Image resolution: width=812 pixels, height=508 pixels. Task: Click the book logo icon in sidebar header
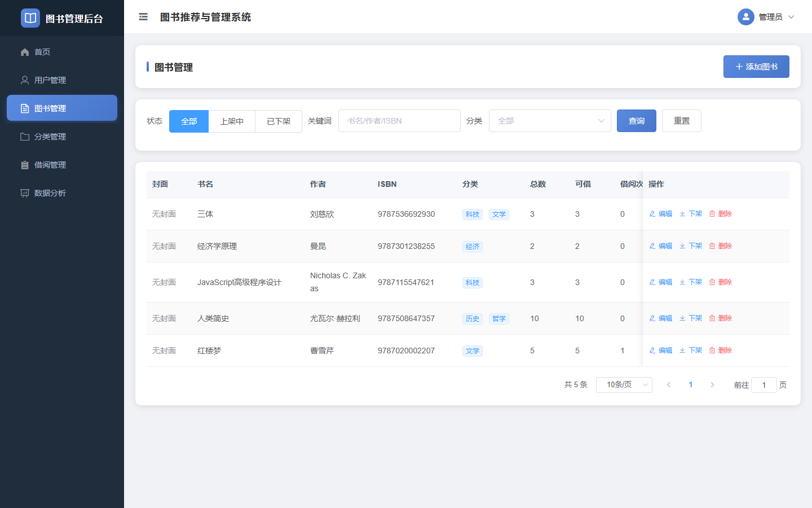tap(30, 18)
